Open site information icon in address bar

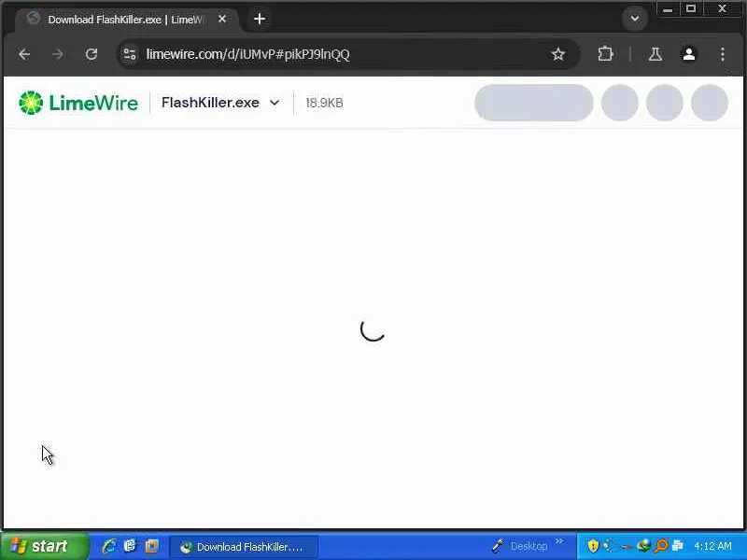[x=130, y=54]
